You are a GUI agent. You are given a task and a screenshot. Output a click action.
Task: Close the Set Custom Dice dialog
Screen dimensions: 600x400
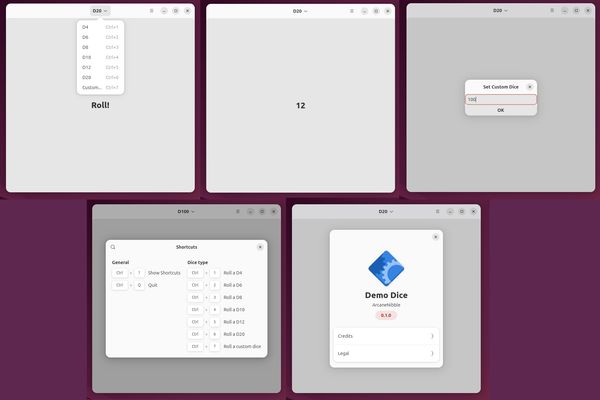530,87
